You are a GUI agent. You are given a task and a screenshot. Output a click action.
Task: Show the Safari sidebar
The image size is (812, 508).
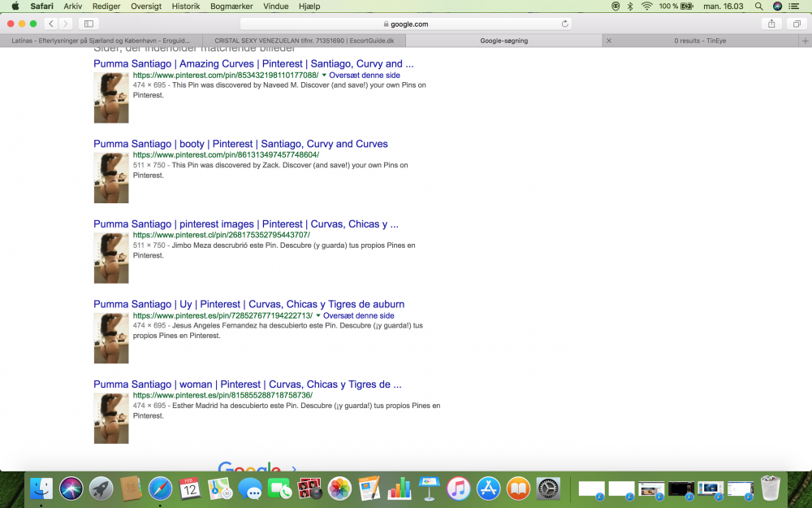[x=89, y=24]
